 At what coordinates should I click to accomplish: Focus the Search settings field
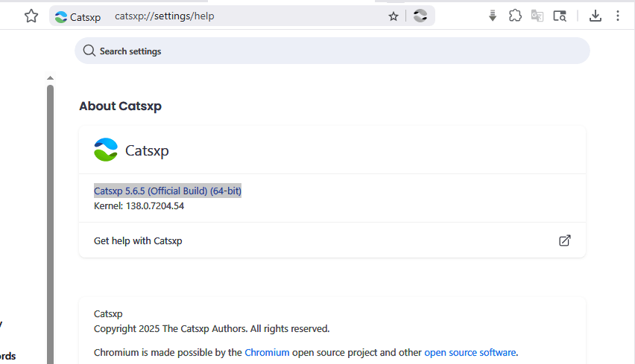332,51
